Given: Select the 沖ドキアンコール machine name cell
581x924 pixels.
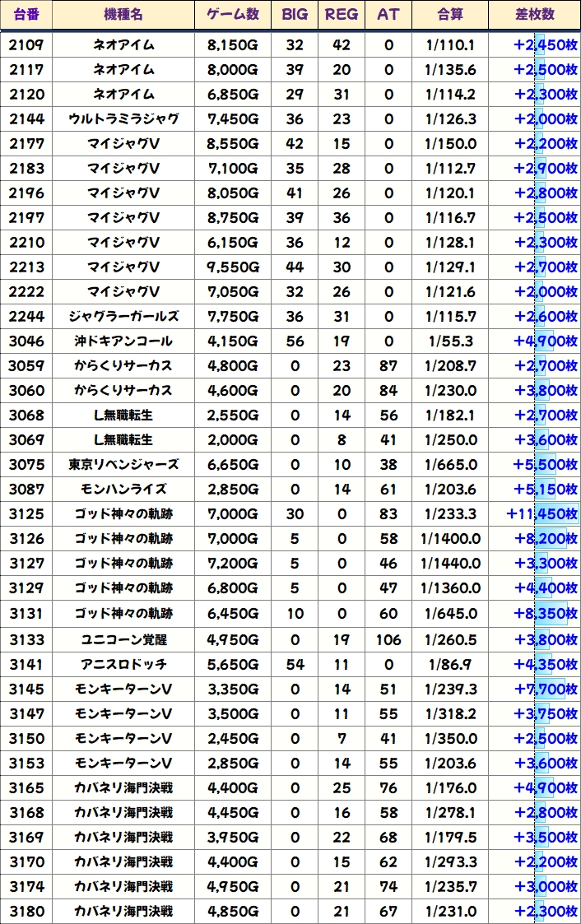Looking at the screenshot, I should click(x=123, y=341).
